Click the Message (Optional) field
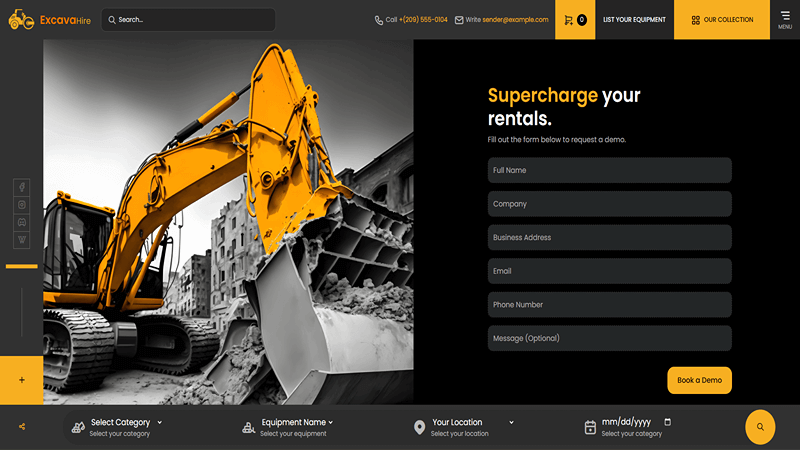 [x=609, y=338]
